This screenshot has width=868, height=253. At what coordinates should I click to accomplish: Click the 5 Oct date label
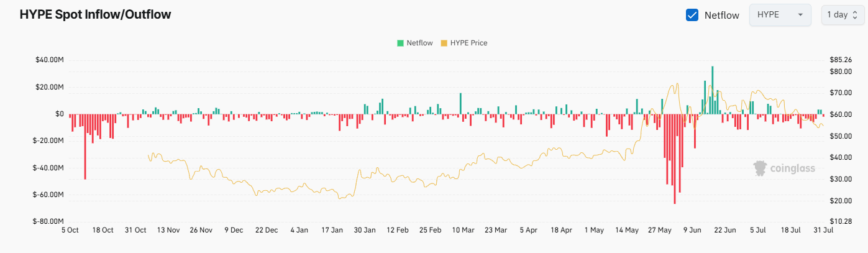coord(70,230)
